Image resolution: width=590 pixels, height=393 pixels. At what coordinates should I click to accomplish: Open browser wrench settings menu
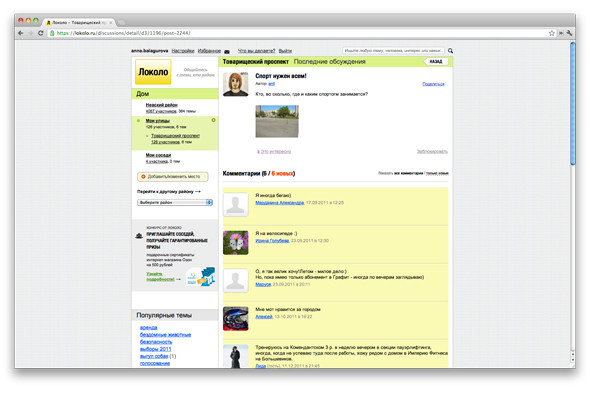(569, 33)
